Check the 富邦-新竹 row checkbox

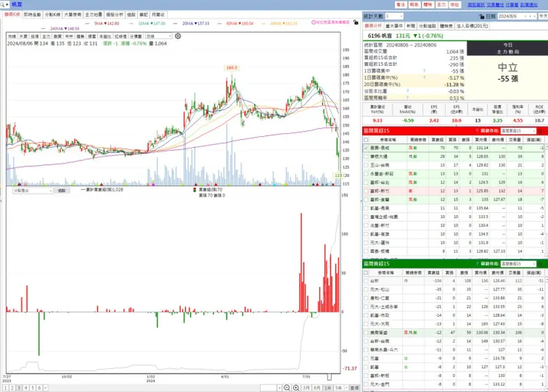[366, 191]
